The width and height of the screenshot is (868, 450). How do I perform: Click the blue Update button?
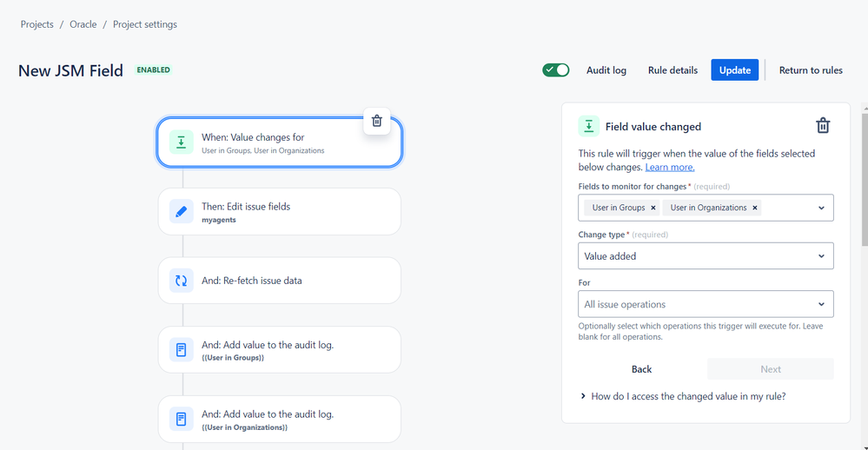[x=734, y=70]
